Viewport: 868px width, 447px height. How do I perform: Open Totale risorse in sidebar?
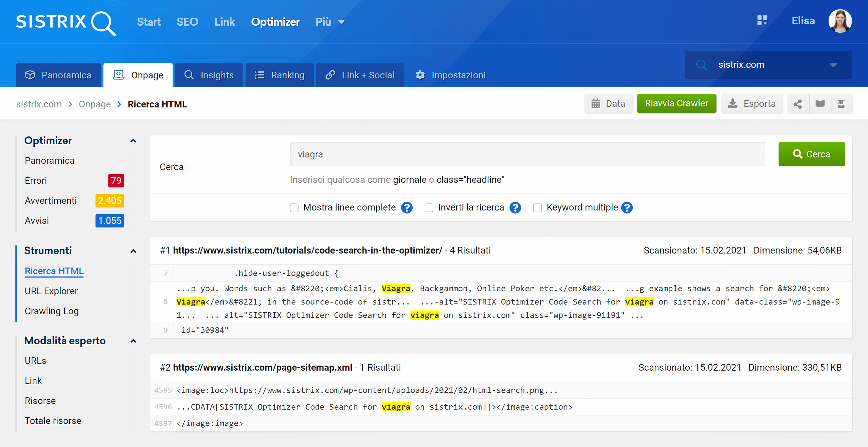[53, 421]
